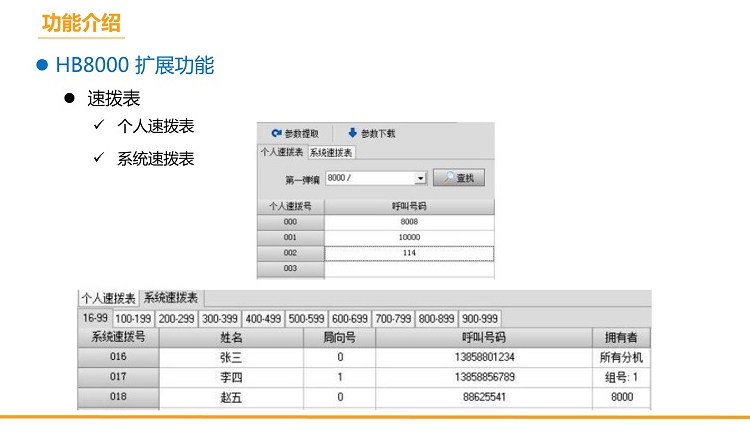
Task: Select 个人速拨表 tab in lower panel
Action: pos(109,298)
